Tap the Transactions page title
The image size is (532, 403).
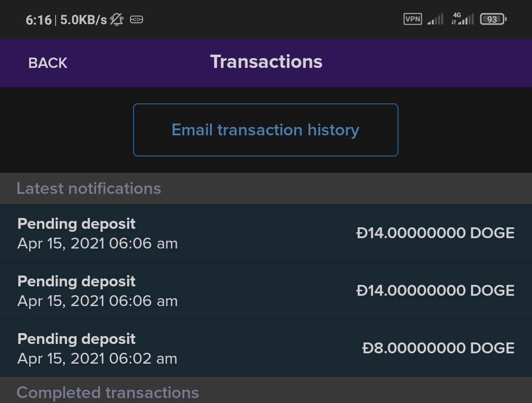click(x=266, y=62)
